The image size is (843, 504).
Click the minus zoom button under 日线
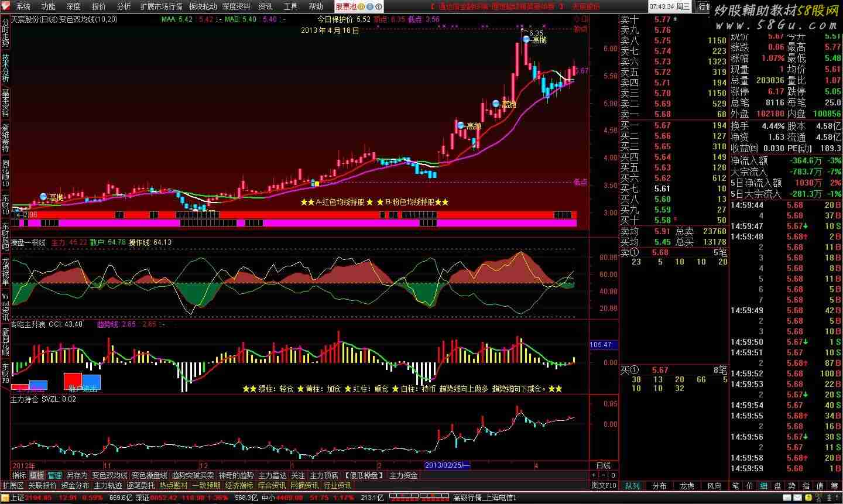(602, 475)
